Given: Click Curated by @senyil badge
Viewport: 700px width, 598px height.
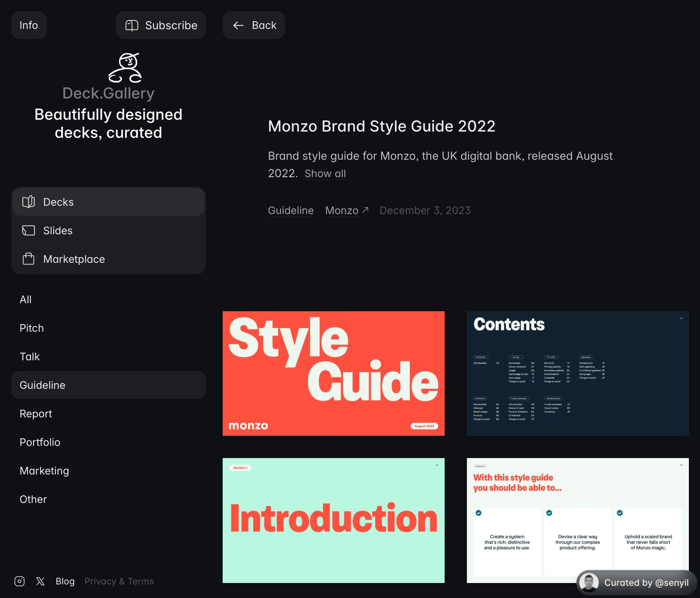Looking at the screenshot, I should point(637,582).
